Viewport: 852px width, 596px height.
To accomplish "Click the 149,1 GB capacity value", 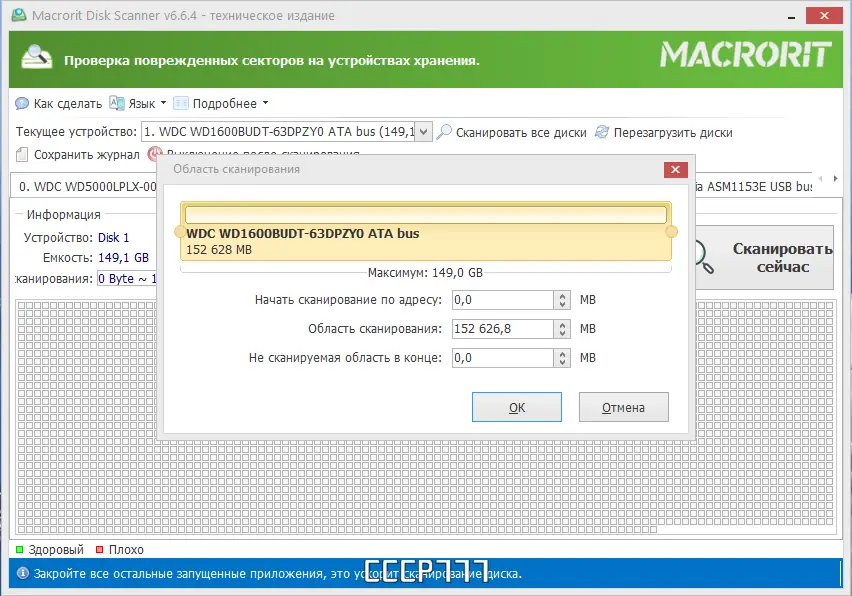I will point(123,258).
